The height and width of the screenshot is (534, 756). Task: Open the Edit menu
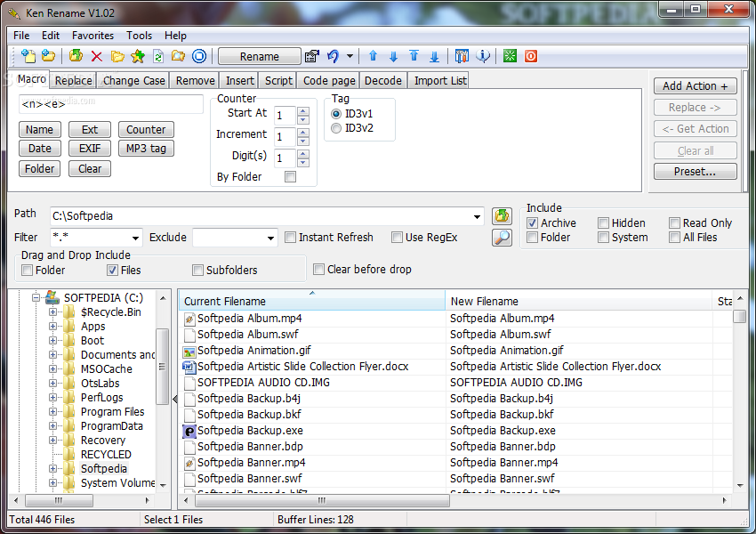point(50,36)
